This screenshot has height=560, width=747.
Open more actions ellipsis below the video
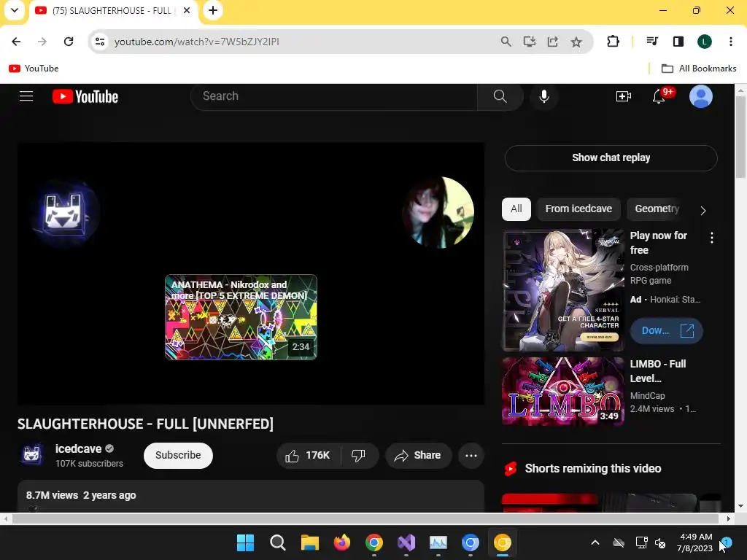pos(471,456)
